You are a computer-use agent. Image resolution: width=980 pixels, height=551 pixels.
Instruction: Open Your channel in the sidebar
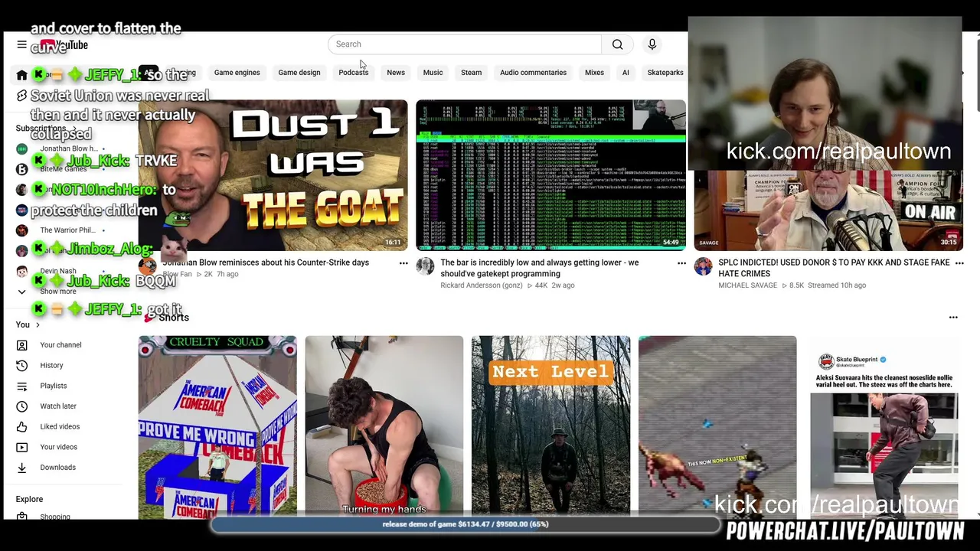click(60, 345)
